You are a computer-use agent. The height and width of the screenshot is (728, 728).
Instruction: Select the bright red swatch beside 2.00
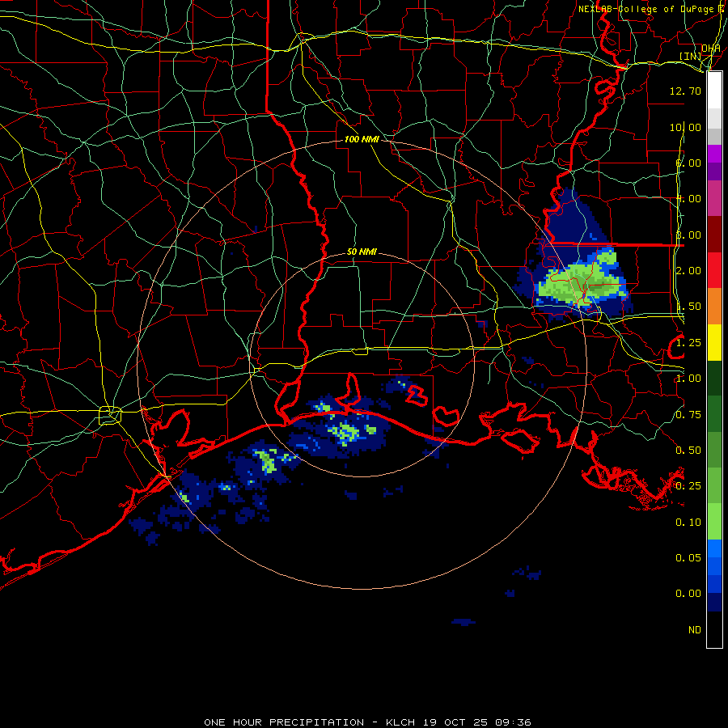click(x=714, y=271)
